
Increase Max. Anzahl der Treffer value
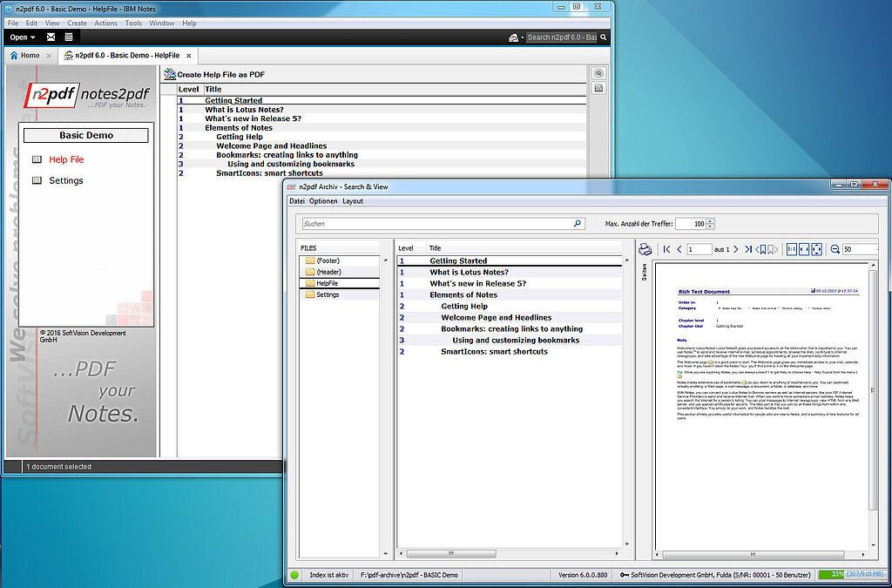pyautogui.click(x=710, y=220)
